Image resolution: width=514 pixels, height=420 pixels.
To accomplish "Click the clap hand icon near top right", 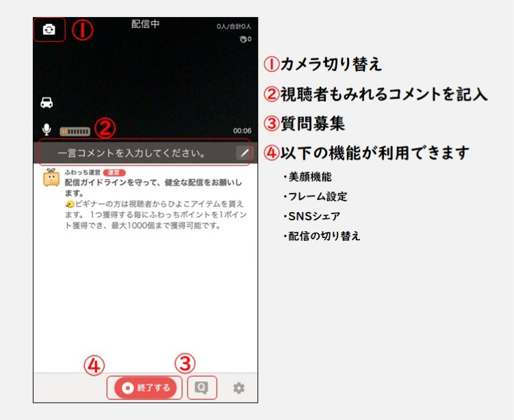I will click(242, 39).
